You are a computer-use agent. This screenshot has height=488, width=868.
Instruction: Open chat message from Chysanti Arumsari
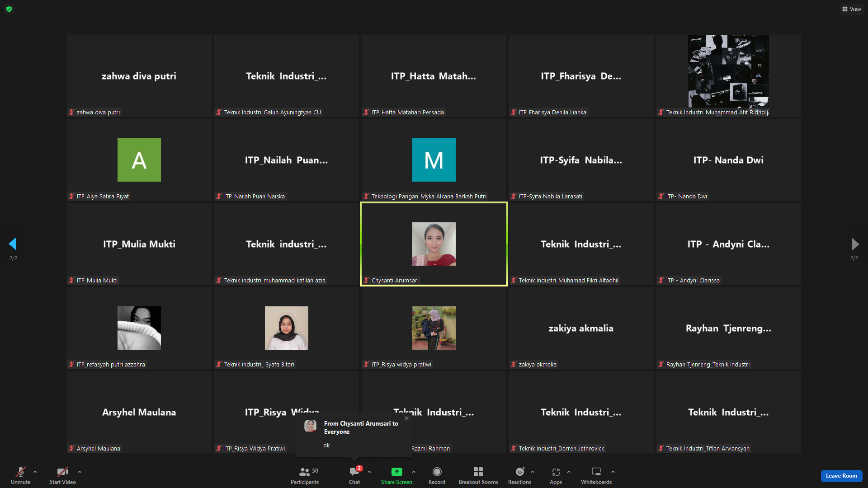354,435
